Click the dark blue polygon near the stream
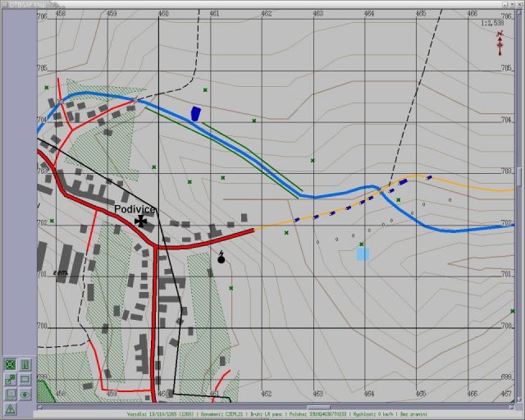Screen dimensions: 525x420 click(195, 114)
